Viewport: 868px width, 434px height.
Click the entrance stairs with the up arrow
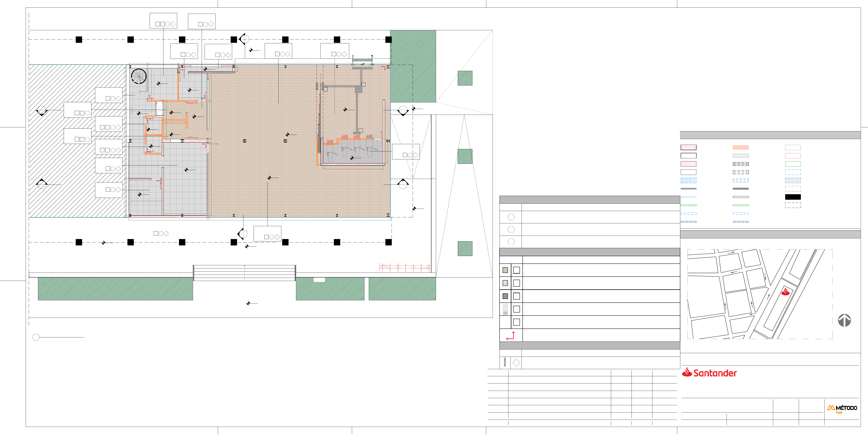pyautogui.click(x=244, y=273)
